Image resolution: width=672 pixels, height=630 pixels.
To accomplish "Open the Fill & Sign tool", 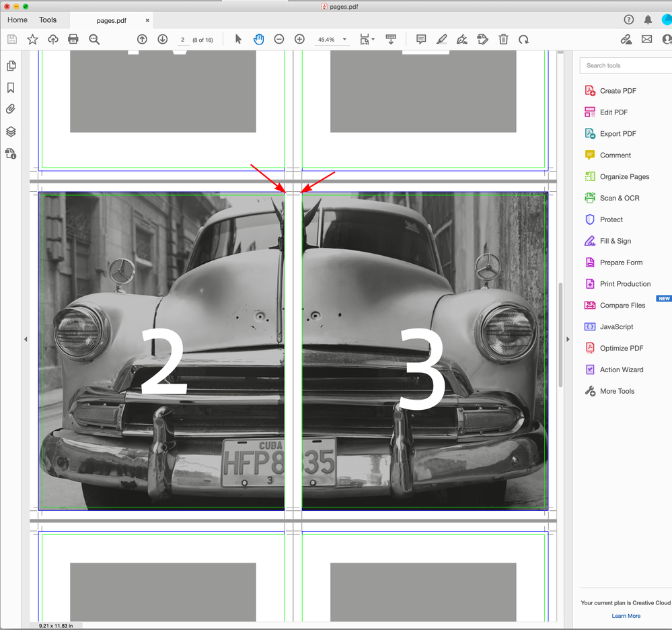I will (x=607, y=241).
